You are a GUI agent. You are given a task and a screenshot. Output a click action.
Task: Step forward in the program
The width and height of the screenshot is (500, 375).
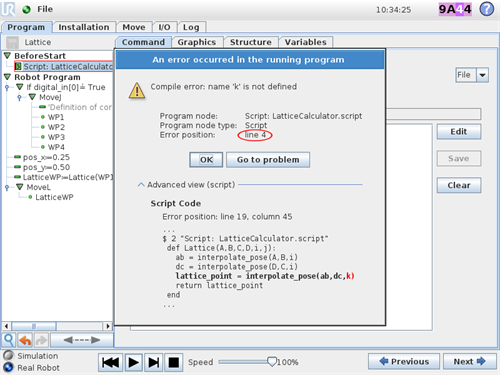pyautogui.click(x=153, y=362)
